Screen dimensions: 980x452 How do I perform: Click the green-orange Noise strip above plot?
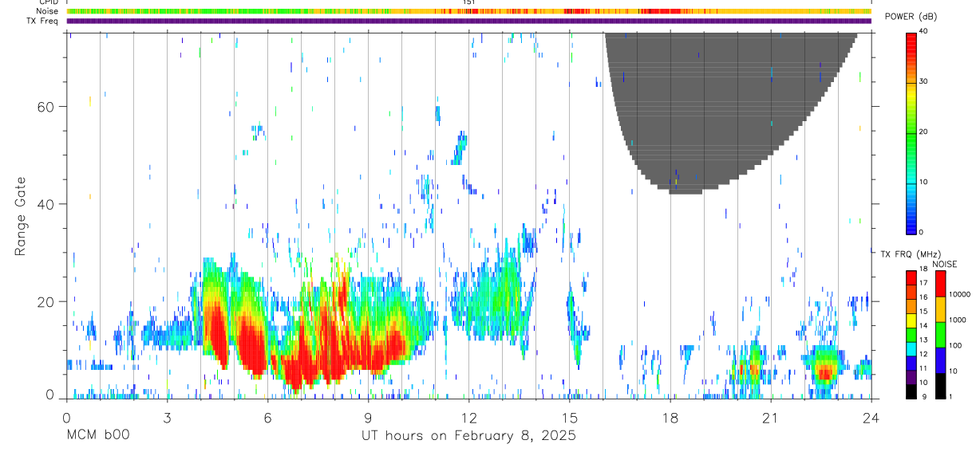pos(469,11)
